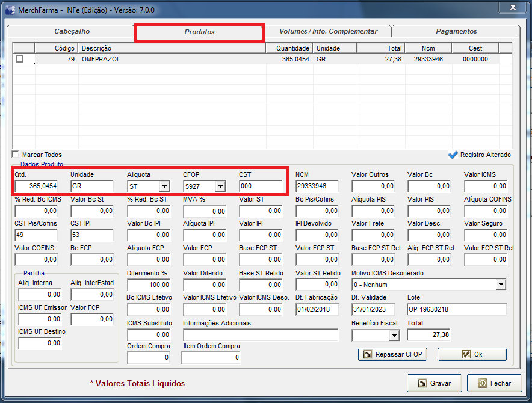The width and height of the screenshot is (532, 403).
Task: Click the Qtd. quantity input field
Action: [36, 186]
